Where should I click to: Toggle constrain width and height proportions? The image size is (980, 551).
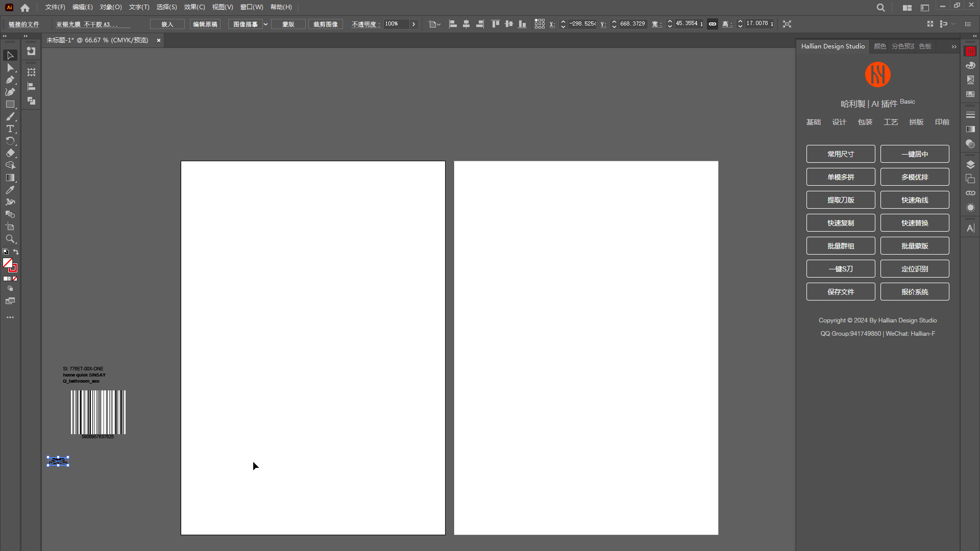click(713, 24)
